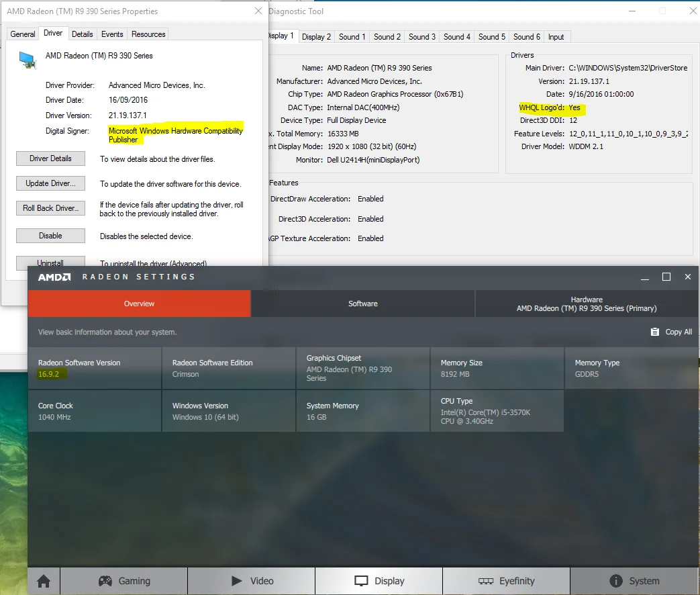Click the Driver Details button

50,158
